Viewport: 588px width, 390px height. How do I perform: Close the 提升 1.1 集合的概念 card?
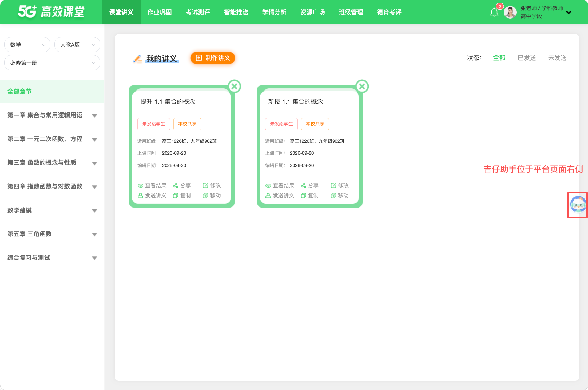235,86
